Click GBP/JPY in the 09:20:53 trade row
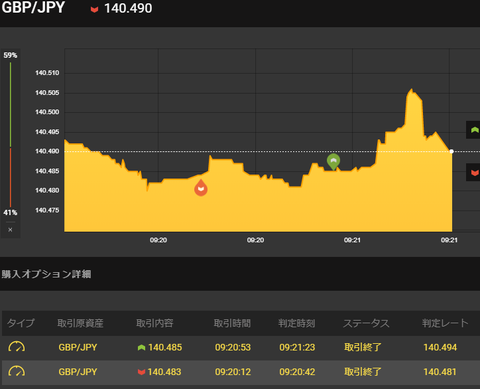The width and height of the screenshot is (480, 389). point(78,347)
